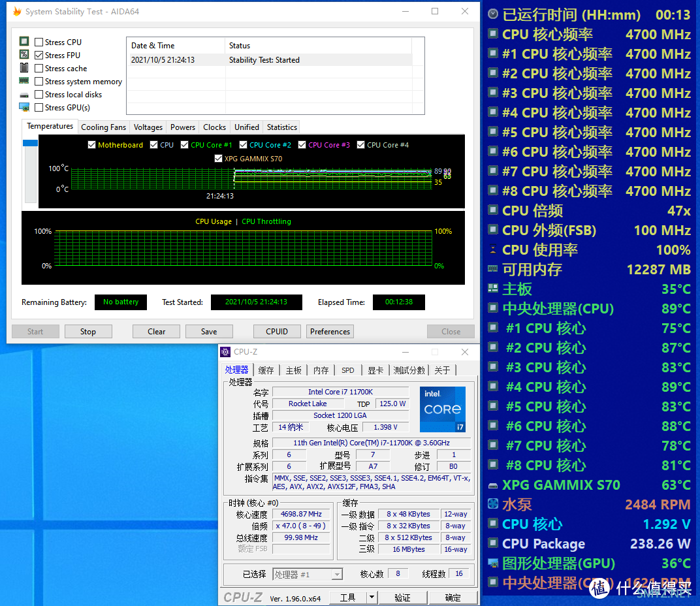Viewport: 700px width, 606px height.
Task: Toggle the Motherboard graph checkbox
Action: click(x=91, y=145)
